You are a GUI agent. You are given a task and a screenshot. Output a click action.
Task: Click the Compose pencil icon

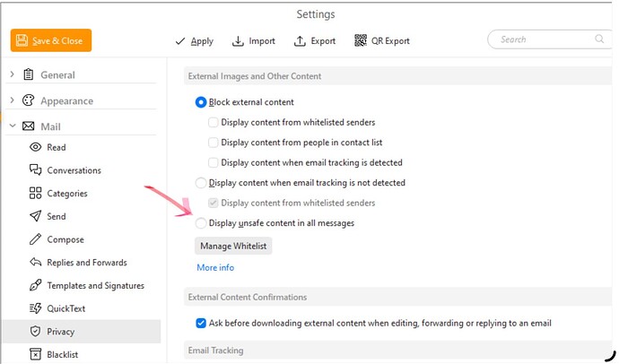click(35, 239)
